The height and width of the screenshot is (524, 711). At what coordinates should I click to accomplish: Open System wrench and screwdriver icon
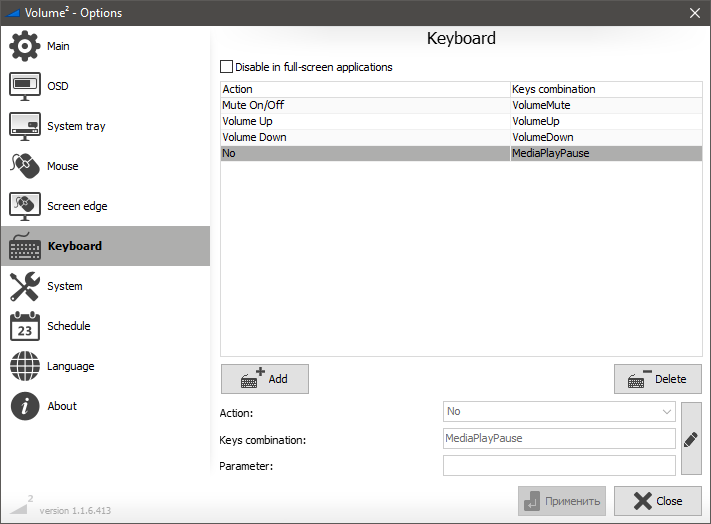coord(25,287)
